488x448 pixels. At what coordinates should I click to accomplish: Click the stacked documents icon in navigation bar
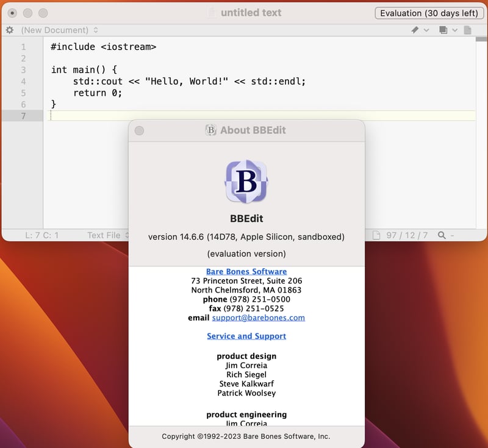click(443, 30)
